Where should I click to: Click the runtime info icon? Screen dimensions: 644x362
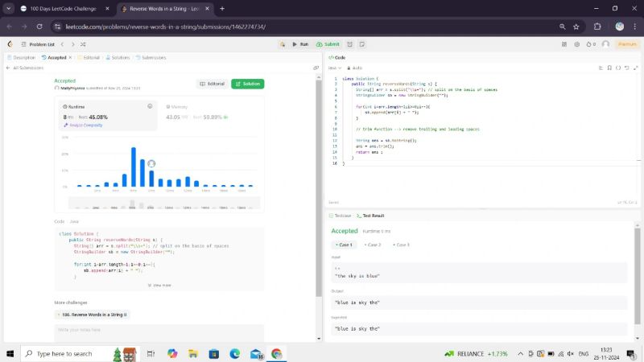click(150, 106)
